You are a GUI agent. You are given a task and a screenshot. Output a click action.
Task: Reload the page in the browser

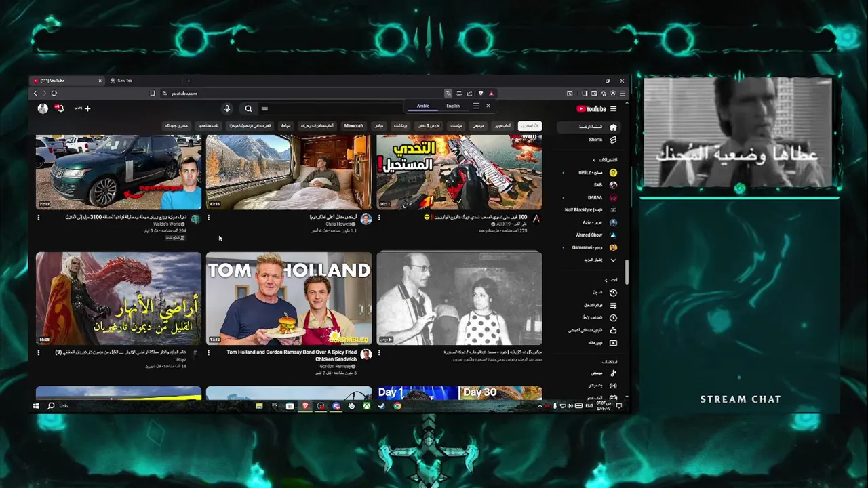tap(54, 94)
